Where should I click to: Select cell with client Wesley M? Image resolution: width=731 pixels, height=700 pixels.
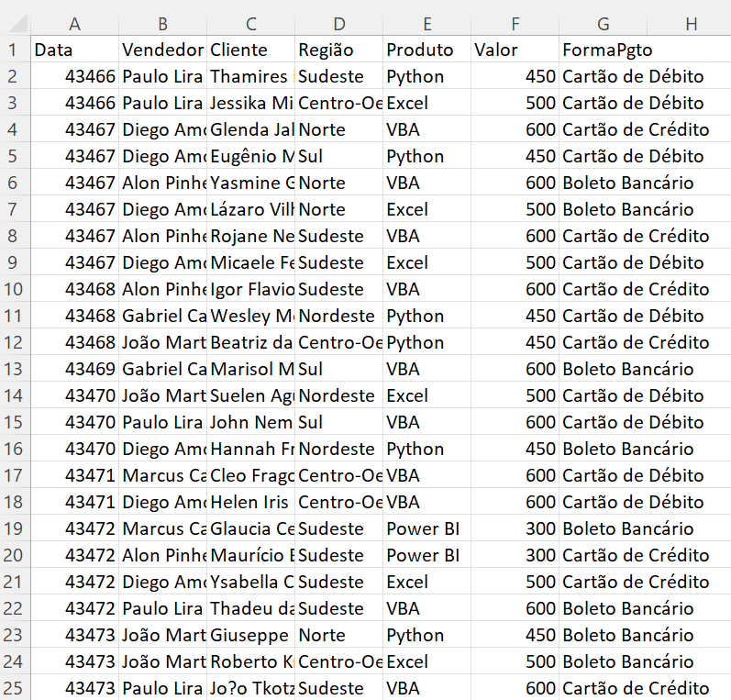[x=250, y=316]
